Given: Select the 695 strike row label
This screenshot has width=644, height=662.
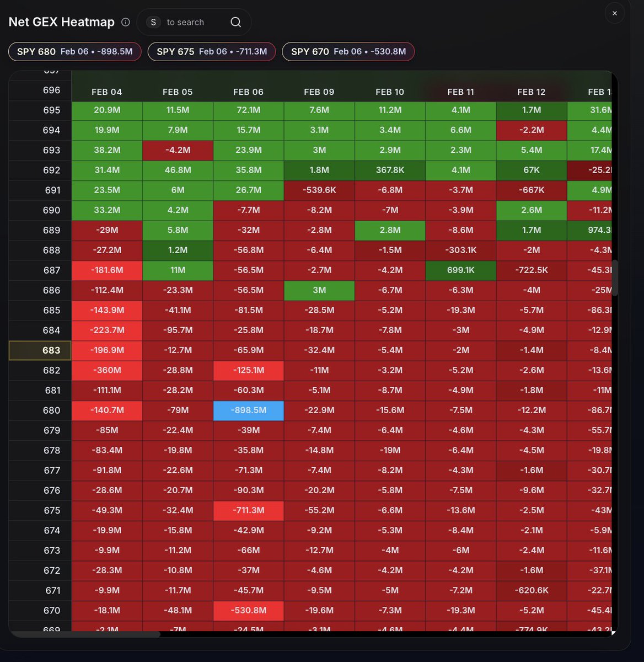Looking at the screenshot, I should [x=40, y=110].
